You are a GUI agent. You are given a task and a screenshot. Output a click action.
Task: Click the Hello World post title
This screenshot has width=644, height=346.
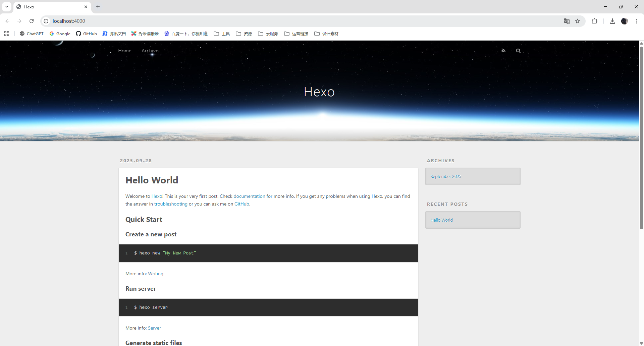coord(152,180)
